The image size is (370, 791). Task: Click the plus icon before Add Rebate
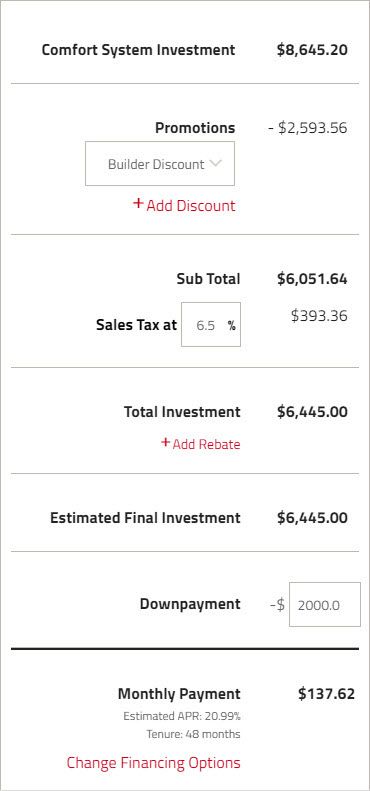[x=165, y=442]
